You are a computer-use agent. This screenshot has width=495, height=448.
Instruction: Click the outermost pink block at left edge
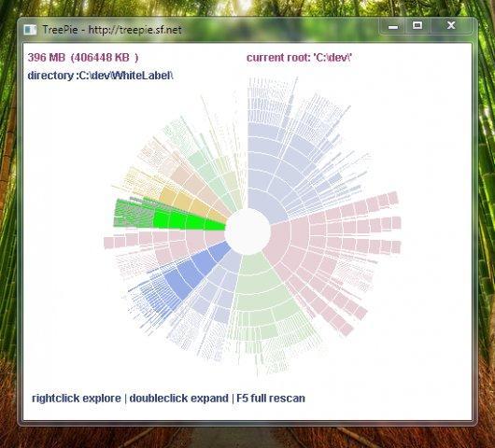(108, 243)
